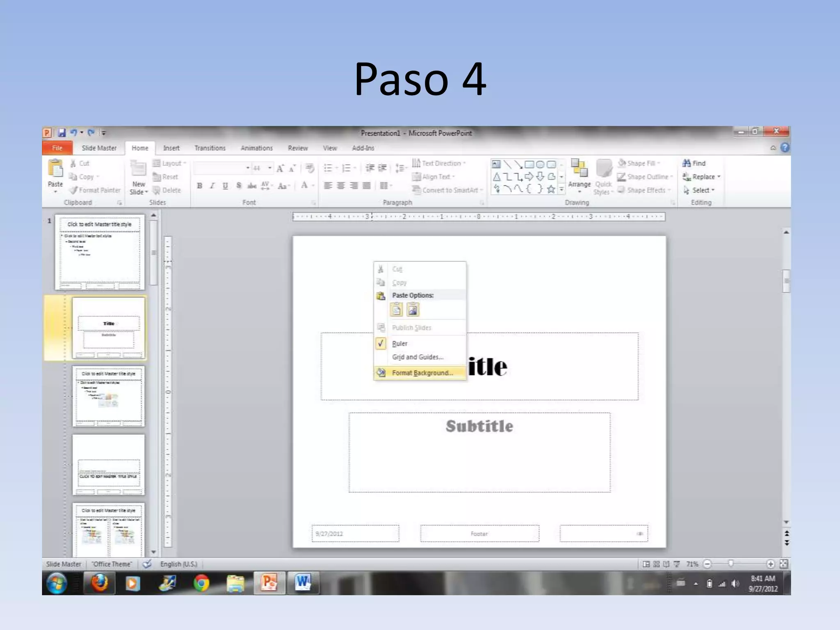Click Keep Source Formatting paste option
This screenshot has height=630, width=840.
[x=396, y=310]
